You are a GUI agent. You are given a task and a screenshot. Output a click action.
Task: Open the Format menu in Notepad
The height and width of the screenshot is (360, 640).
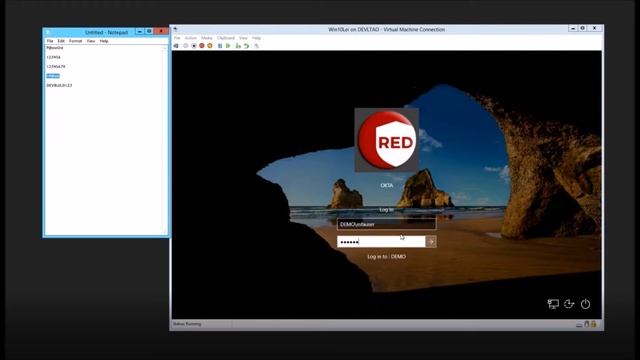(x=76, y=41)
